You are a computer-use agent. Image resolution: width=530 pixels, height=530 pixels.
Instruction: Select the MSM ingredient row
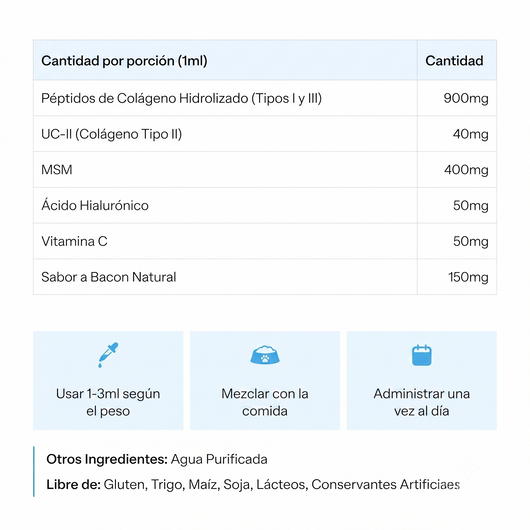(265, 170)
